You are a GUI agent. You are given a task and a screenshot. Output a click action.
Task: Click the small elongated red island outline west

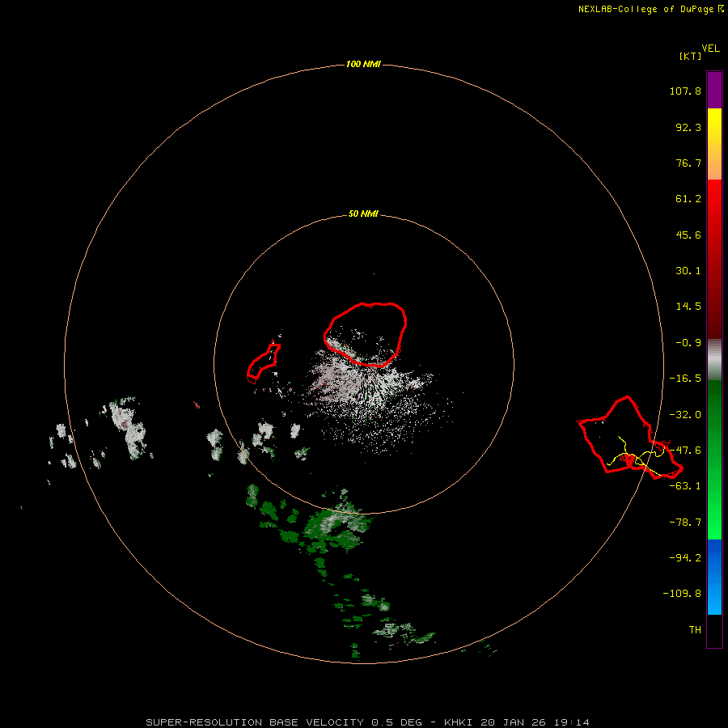coord(263,363)
